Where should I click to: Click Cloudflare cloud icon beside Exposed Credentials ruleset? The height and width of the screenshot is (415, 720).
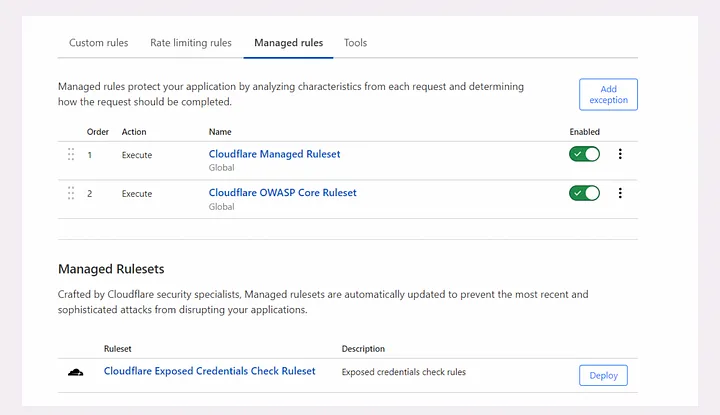pyautogui.click(x=76, y=372)
